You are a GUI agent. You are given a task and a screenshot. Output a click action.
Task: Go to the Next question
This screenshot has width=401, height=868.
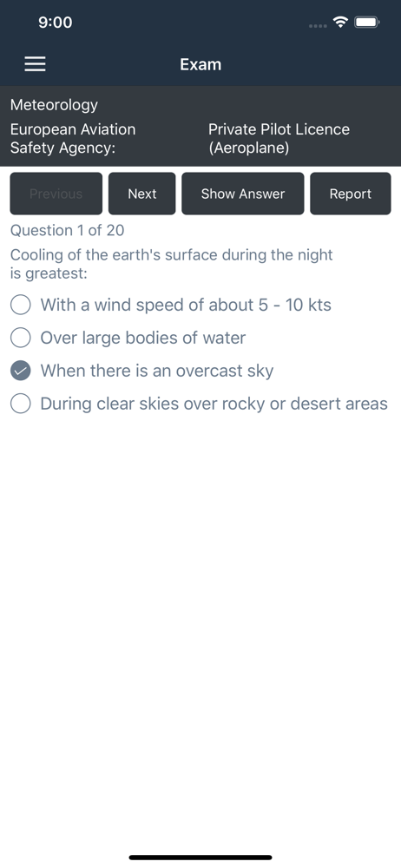click(x=141, y=194)
